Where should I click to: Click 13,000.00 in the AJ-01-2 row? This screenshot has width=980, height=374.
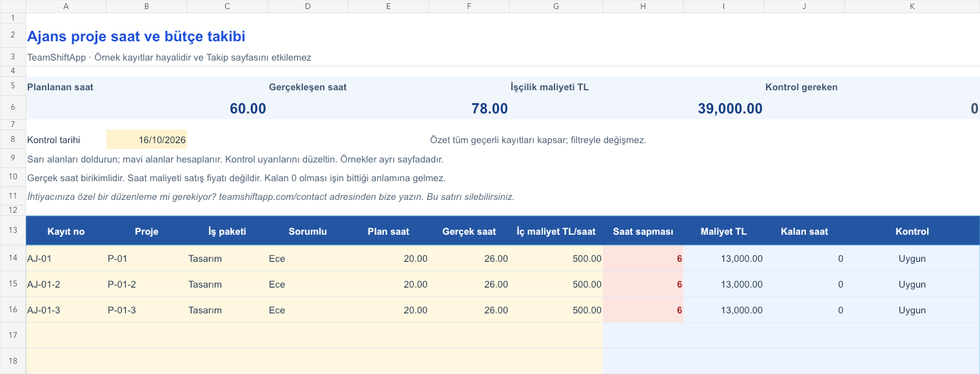pyautogui.click(x=723, y=284)
